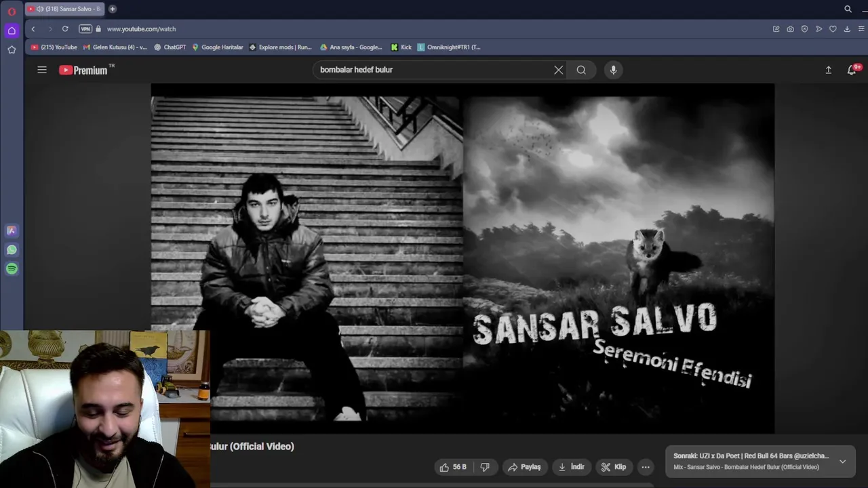This screenshot has height=488, width=868.
Task: Toggle the VPN badge in address bar
Action: click(85, 29)
